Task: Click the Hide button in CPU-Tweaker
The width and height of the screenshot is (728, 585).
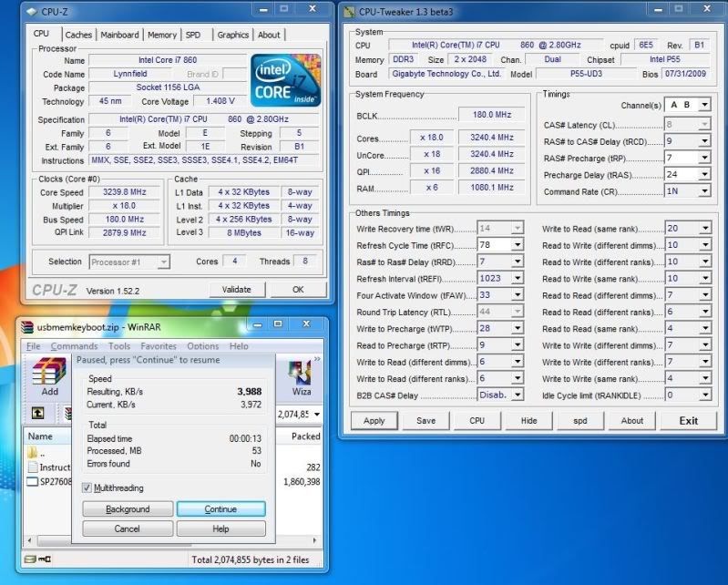Action: tap(528, 421)
